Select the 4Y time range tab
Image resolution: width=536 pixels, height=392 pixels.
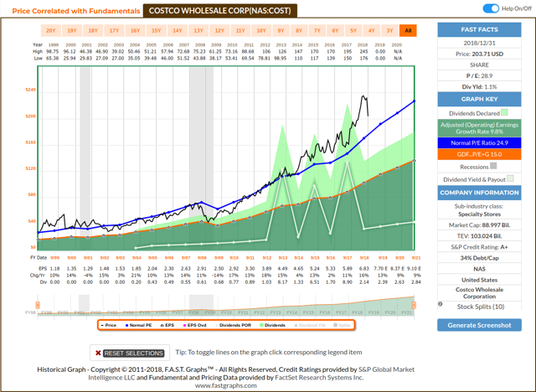coord(372,30)
